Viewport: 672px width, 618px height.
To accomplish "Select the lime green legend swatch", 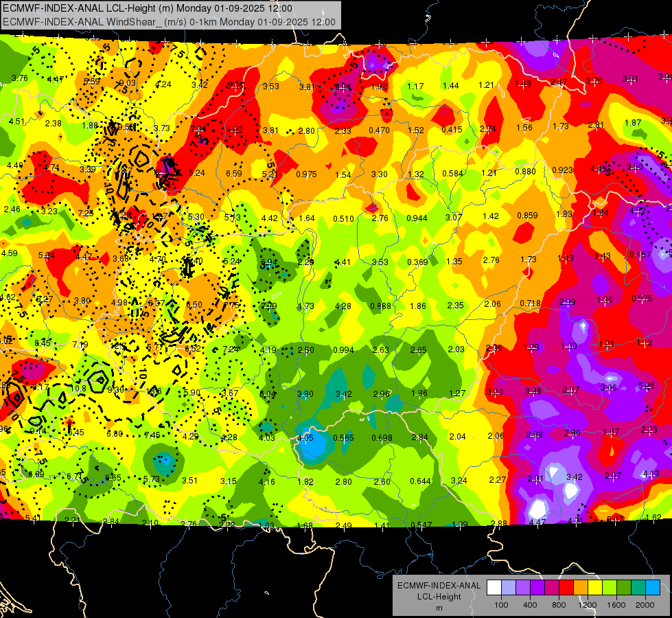I will point(610,588).
